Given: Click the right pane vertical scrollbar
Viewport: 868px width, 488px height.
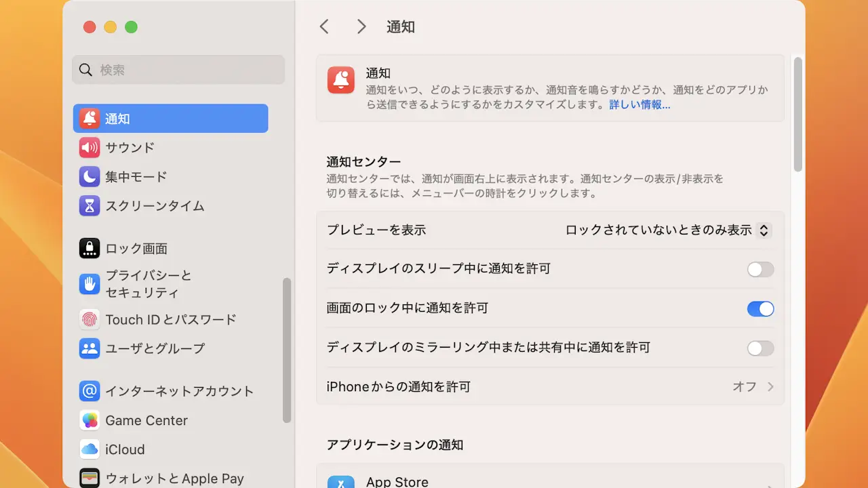Looking at the screenshot, I should click(x=798, y=115).
